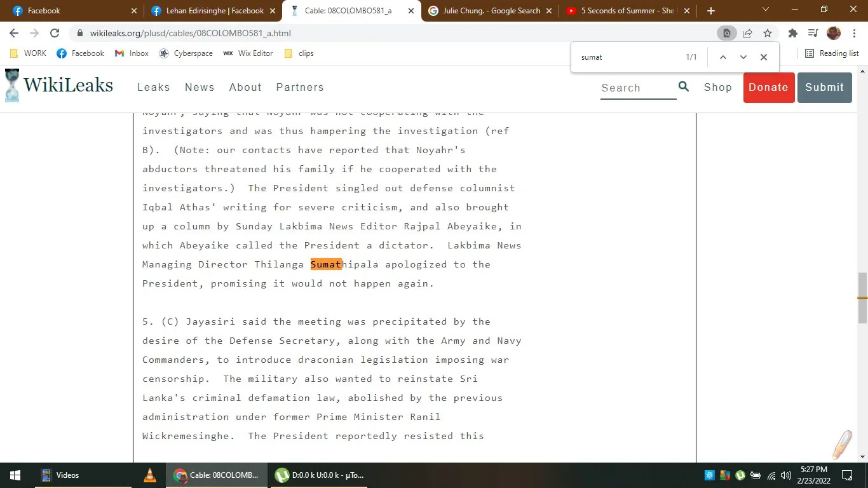
Task: Open the Wi-Fi network tray icon
Action: point(771,475)
